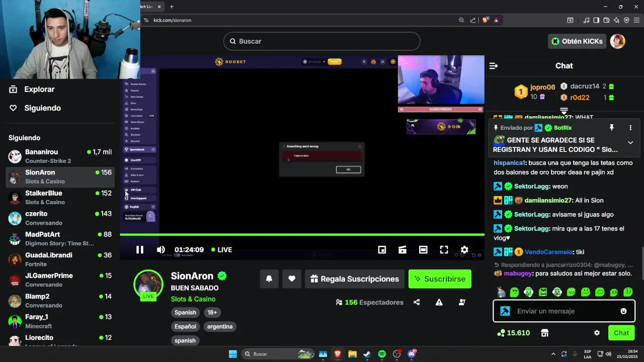Select the argentina tag
The width and height of the screenshot is (644, 362).
click(220, 327)
